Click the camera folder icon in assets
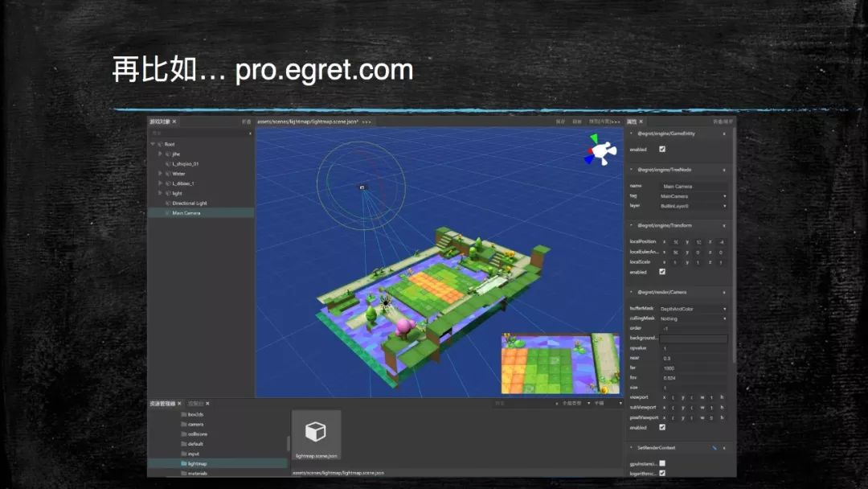This screenshot has width=868, height=489. [x=184, y=424]
